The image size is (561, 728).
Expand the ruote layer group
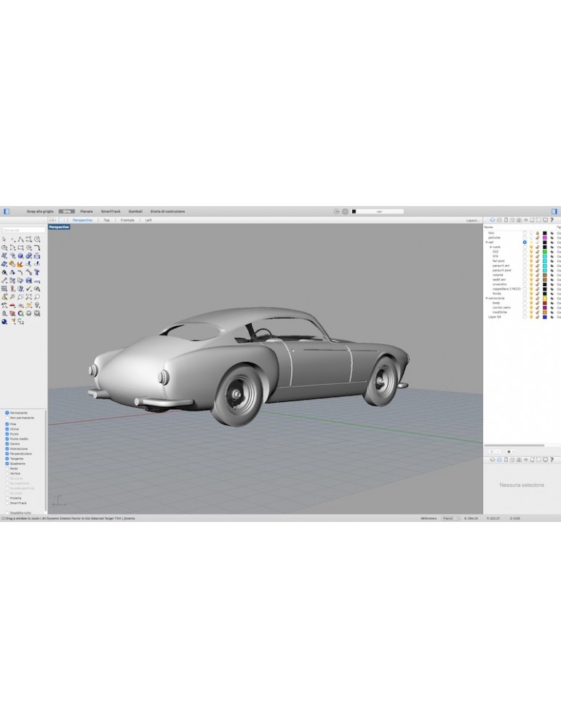coord(491,247)
